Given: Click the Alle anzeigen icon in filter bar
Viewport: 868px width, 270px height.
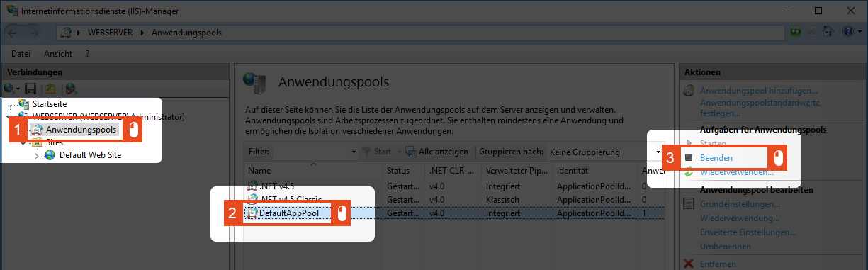Looking at the screenshot, I should (411, 152).
